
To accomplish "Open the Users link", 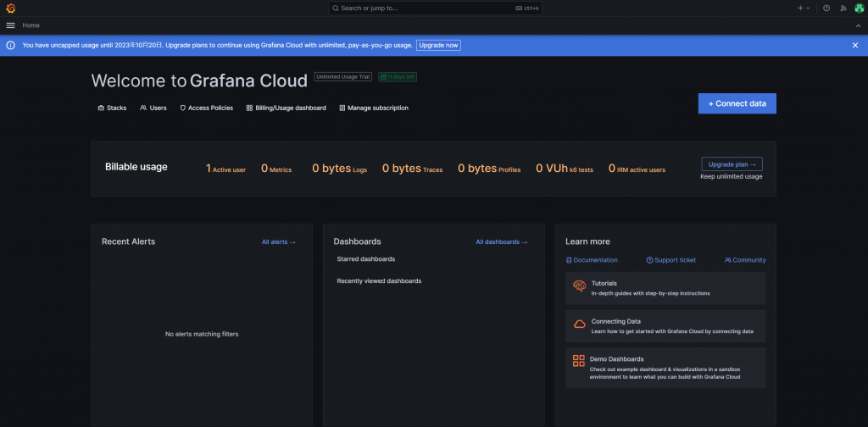I will [153, 108].
